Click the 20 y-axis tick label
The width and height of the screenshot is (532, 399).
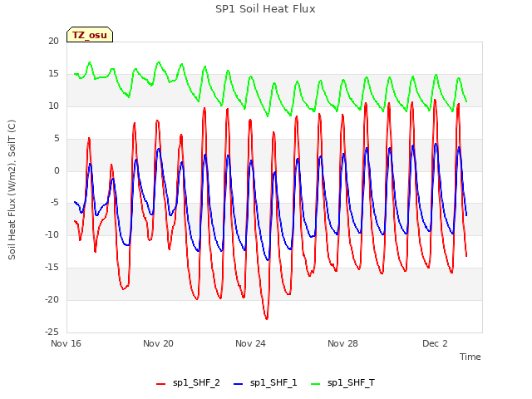coord(53,41)
